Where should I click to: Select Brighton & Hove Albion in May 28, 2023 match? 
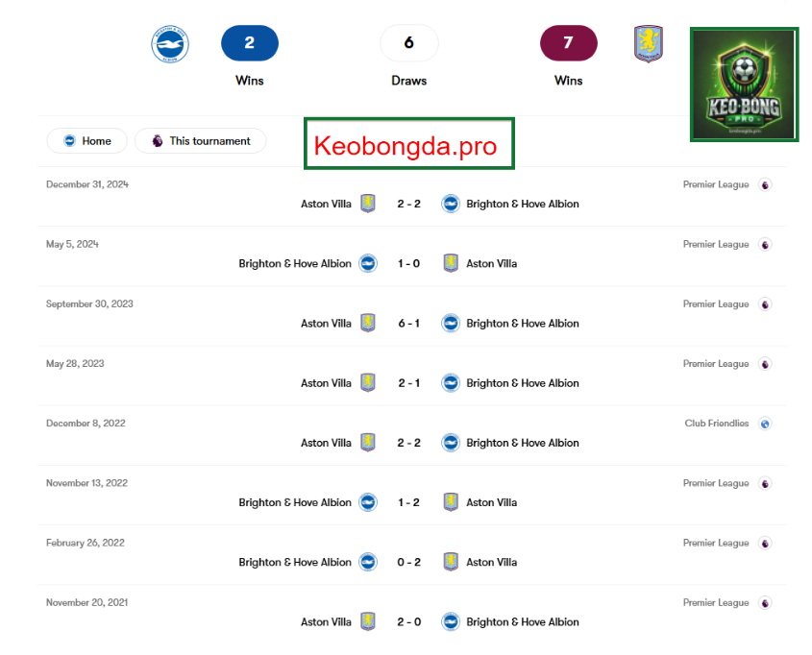tap(523, 383)
